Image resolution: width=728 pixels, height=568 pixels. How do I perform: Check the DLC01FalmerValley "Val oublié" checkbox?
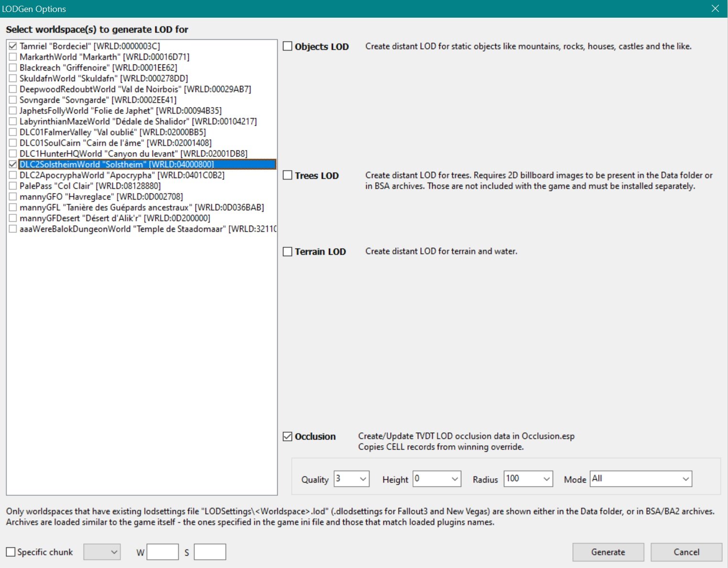click(x=13, y=132)
